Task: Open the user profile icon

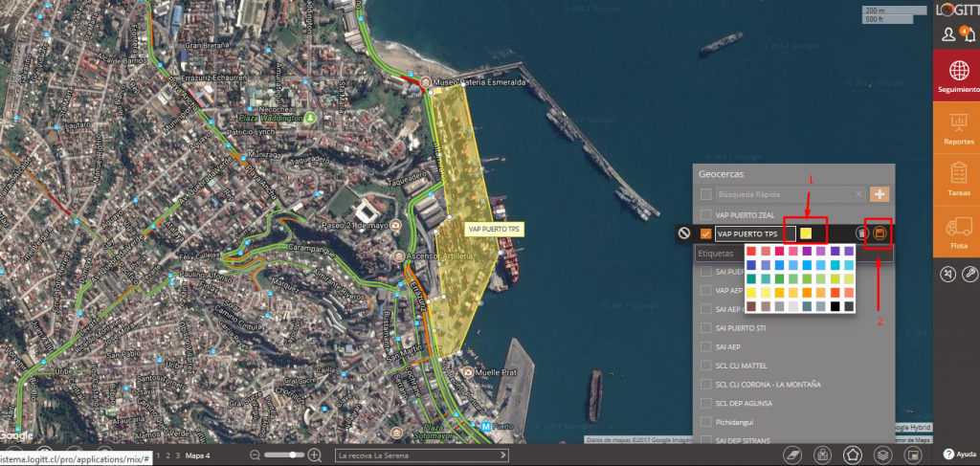Action: 948,34
